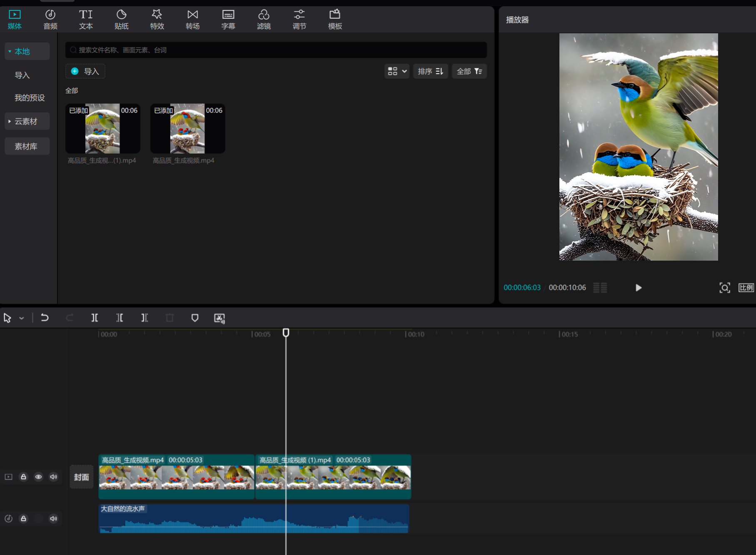Viewport: 756px width, 555px height.
Task: Lock the audio track
Action: [x=24, y=518]
